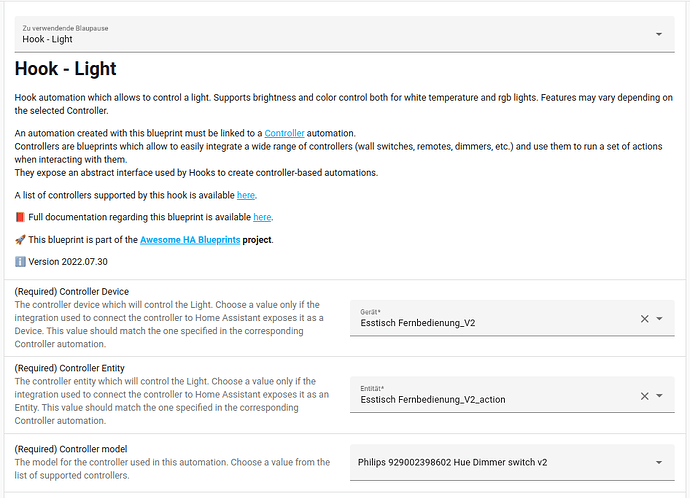The image size is (690, 498).
Task: Click the 'Hook - Light' heading
Action: coord(66,69)
